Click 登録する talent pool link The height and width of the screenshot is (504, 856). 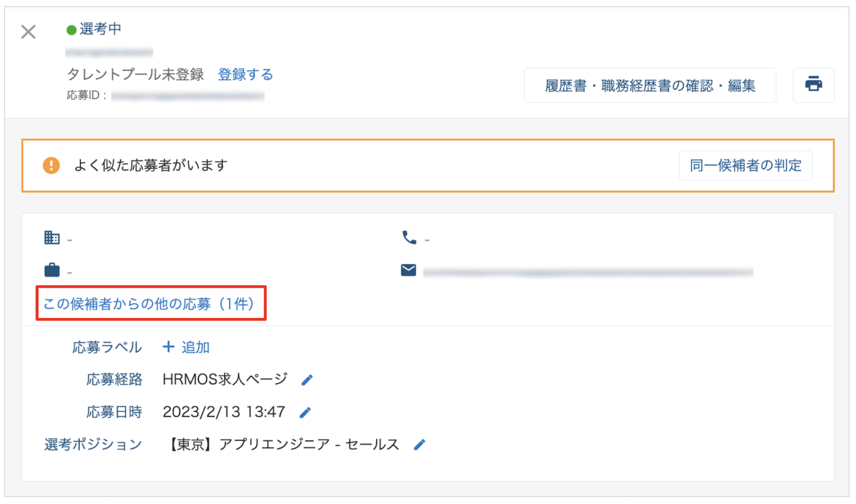click(x=245, y=74)
